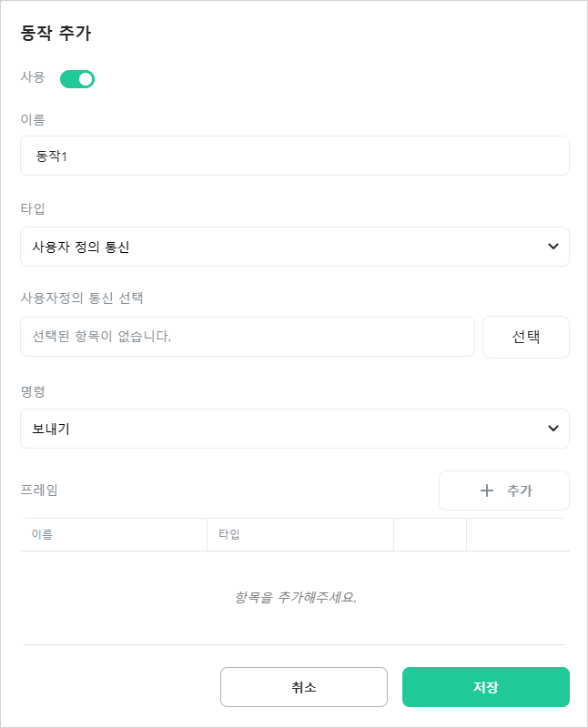
Task: Click the 타입 column header in frame table
Action: point(229,534)
